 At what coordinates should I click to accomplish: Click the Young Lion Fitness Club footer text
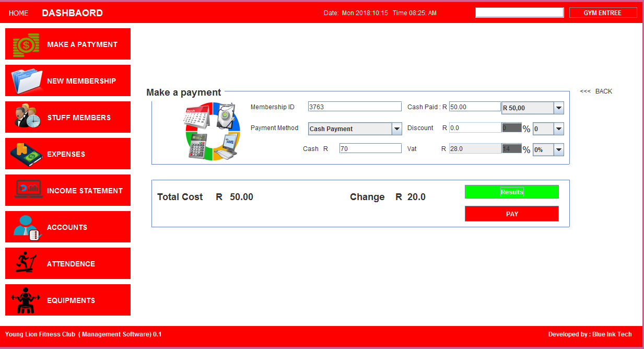[x=84, y=334]
